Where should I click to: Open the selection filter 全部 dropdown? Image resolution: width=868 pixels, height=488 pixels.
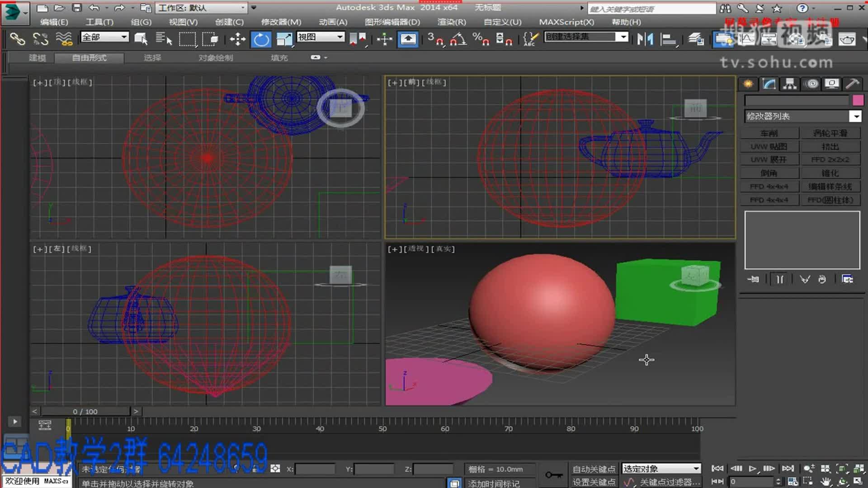click(124, 37)
